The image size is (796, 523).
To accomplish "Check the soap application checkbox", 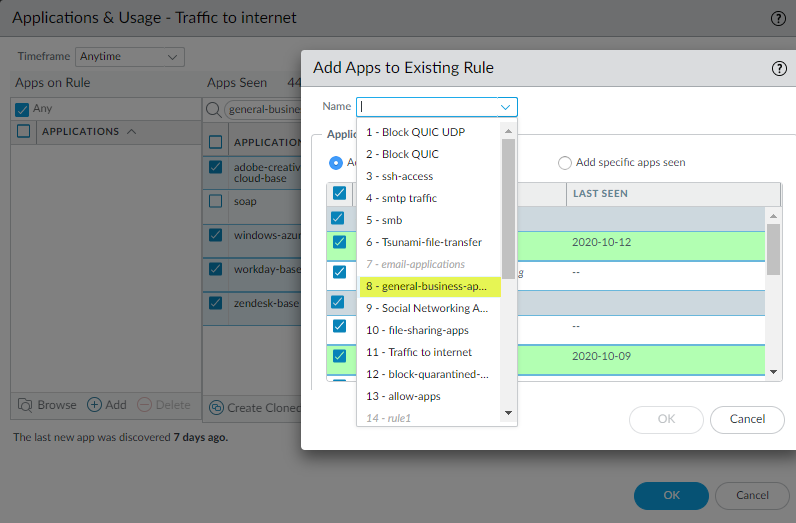I will point(215,201).
